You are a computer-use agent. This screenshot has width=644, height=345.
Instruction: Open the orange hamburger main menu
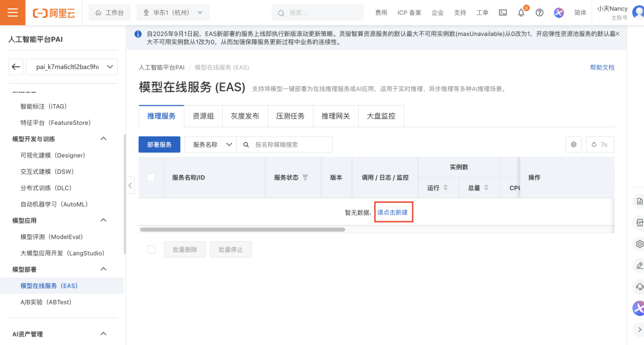tap(13, 12)
